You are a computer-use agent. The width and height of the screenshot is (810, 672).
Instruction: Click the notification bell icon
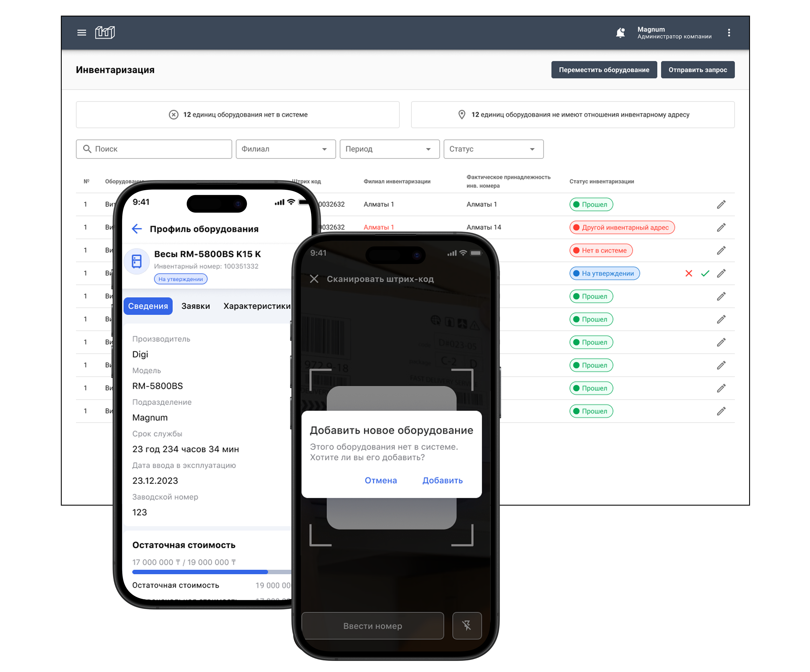pyautogui.click(x=620, y=33)
